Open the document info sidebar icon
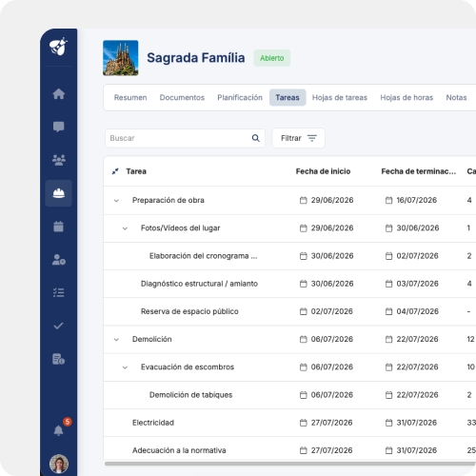This screenshot has width=476, height=476. pos(59,359)
